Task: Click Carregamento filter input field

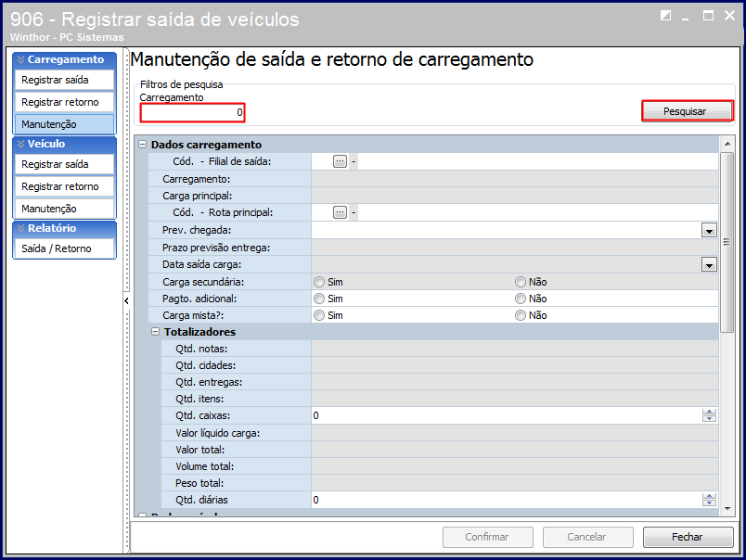Action: 192,113
